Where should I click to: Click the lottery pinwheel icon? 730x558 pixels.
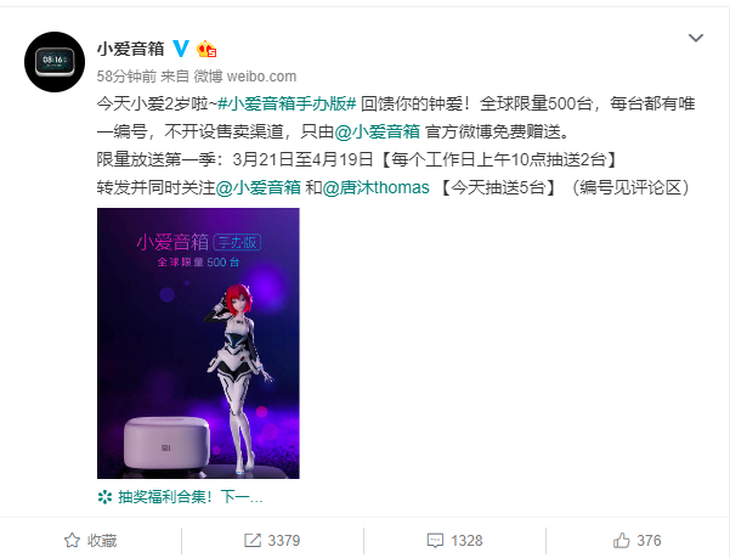105,497
